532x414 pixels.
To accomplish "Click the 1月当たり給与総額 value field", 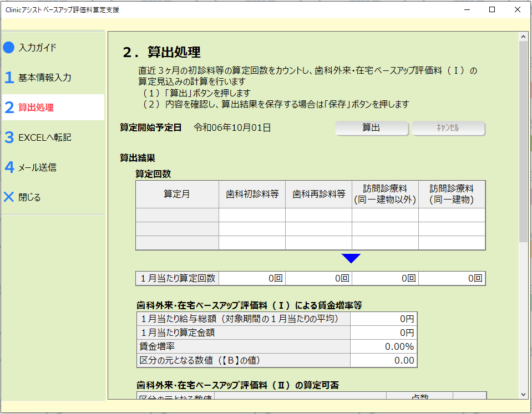I will [383, 319].
